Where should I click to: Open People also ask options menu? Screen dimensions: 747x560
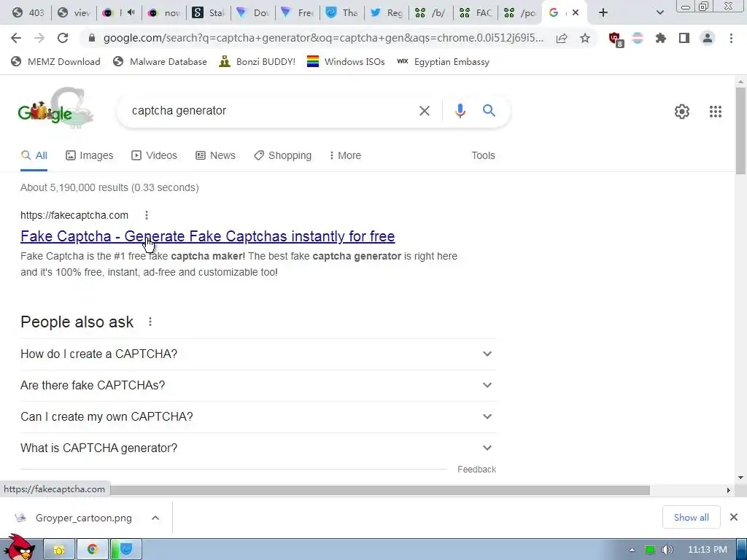tap(150, 322)
